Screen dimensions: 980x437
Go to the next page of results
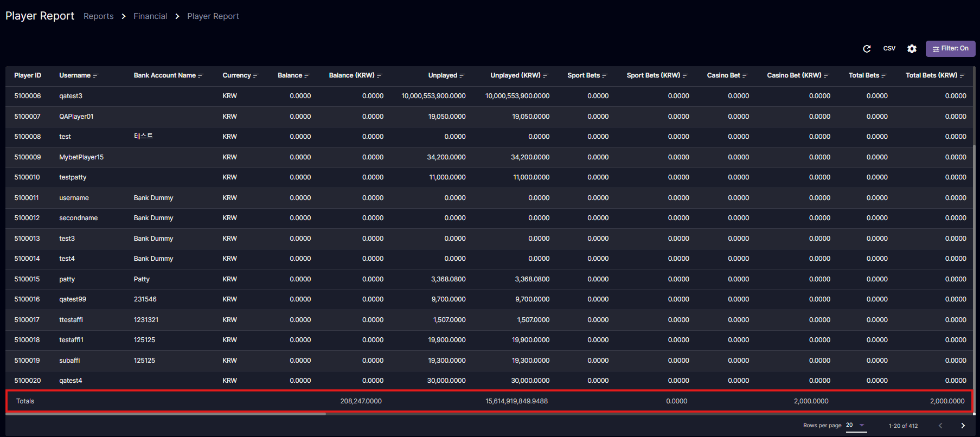pyautogui.click(x=963, y=426)
